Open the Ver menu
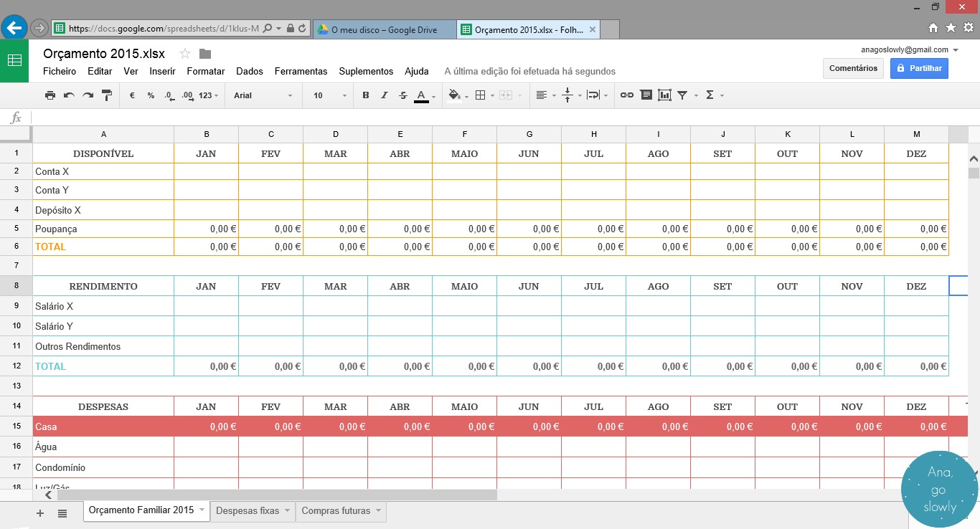 tap(131, 72)
